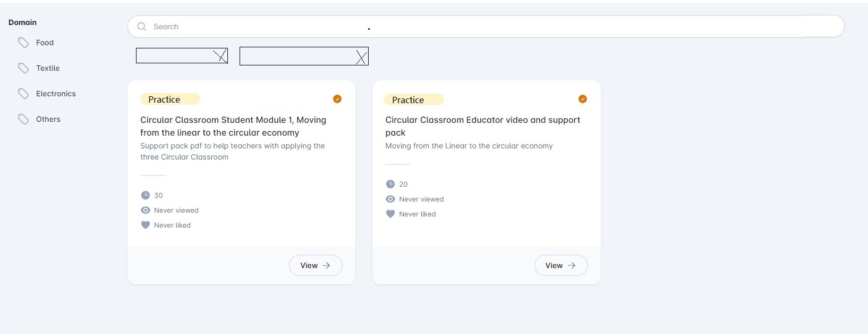
Task: Click verified badge on Student Module card
Action: (x=337, y=99)
